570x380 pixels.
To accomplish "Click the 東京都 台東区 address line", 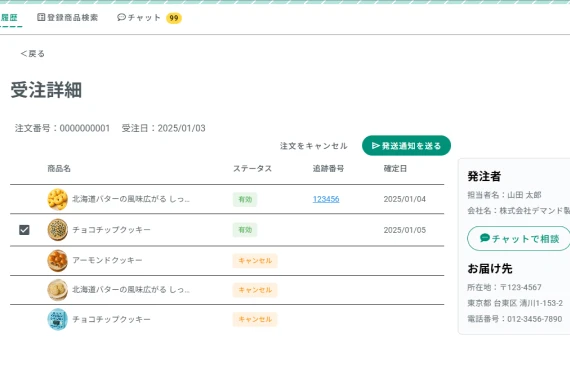I will pyautogui.click(x=515, y=303).
